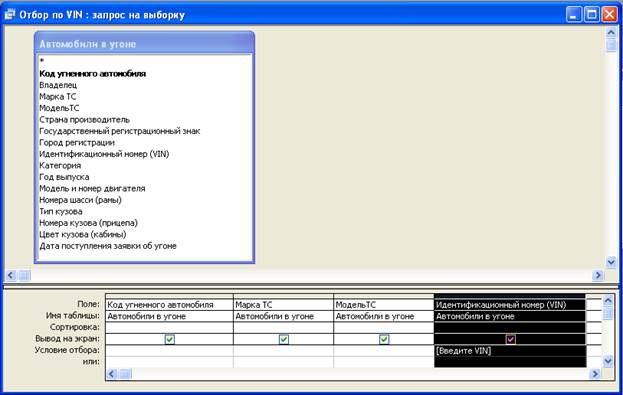Click the [Введите VIN] criteria cell
The image size is (623, 395).
click(510, 351)
